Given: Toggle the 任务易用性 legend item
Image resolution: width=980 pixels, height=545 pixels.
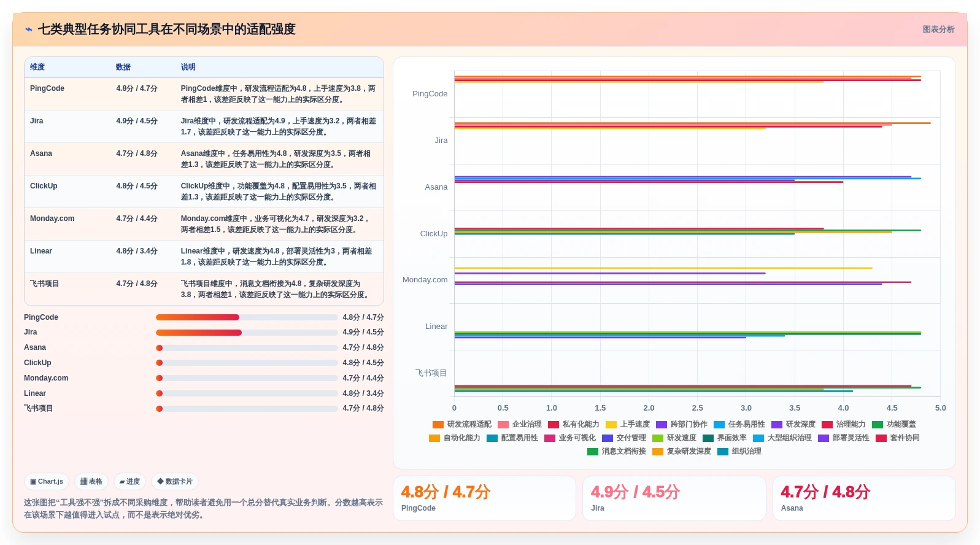Looking at the screenshot, I should tap(739, 425).
